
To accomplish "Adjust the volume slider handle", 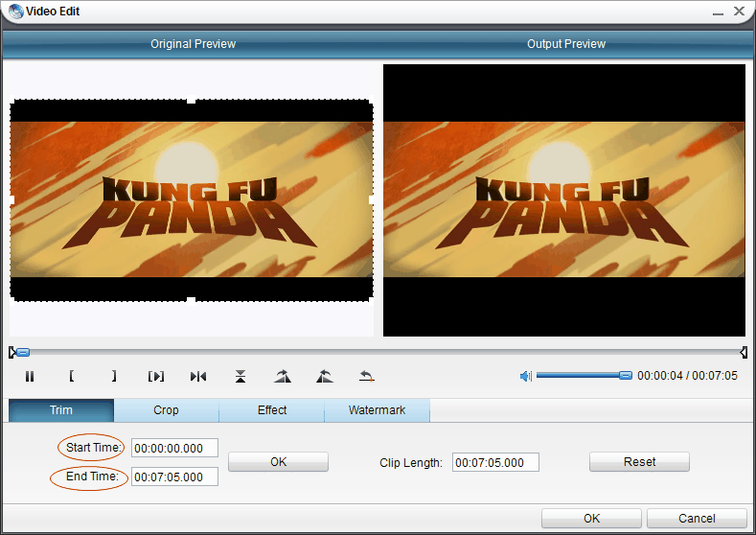I will (626, 375).
